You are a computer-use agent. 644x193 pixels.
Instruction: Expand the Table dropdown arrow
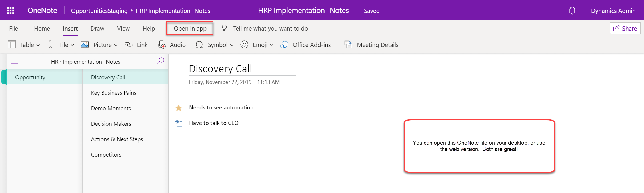point(38,45)
